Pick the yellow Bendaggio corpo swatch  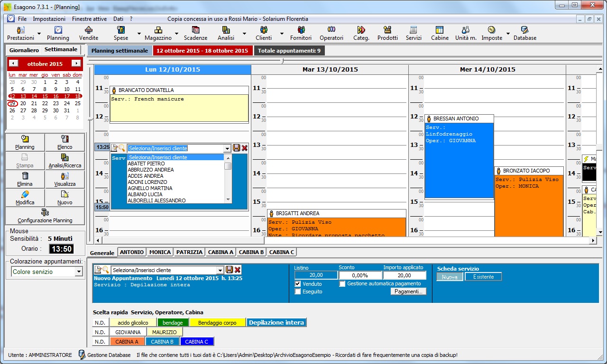(x=217, y=323)
